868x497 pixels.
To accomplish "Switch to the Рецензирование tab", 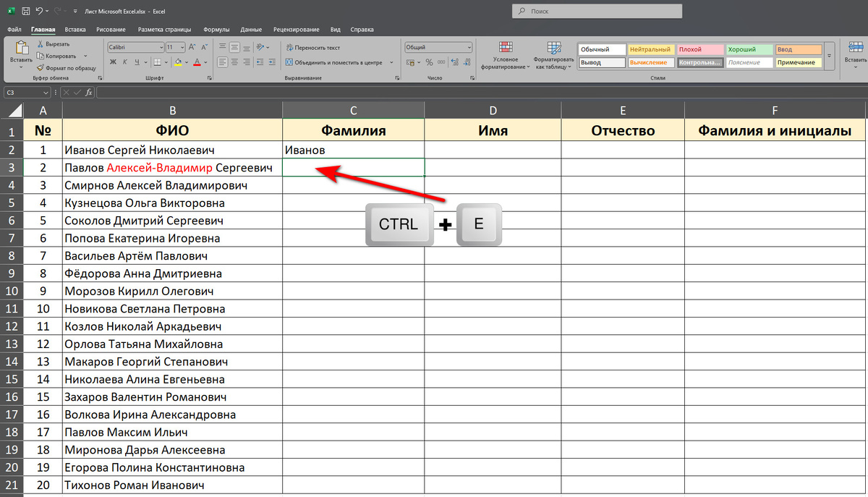I will (x=296, y=30).
